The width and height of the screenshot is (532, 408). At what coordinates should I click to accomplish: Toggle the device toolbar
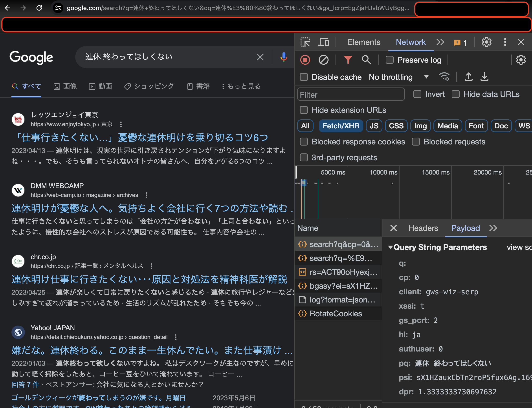323,42
